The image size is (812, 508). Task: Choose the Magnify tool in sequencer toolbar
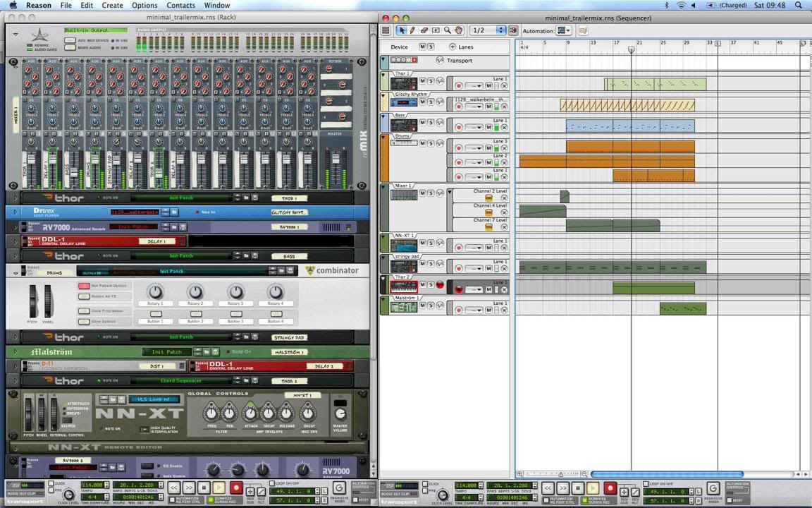point(447,30)
